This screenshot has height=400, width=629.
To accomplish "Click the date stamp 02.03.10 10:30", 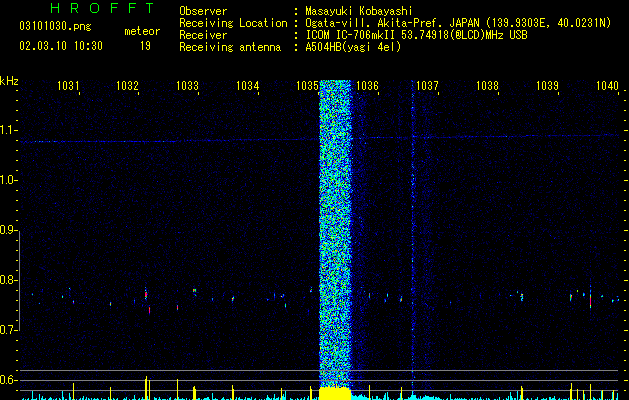I will [61, 46].
